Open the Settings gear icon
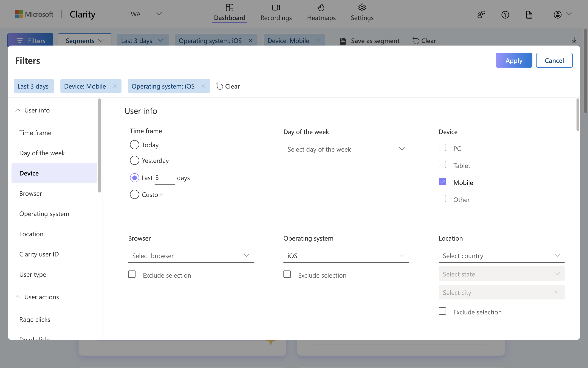The image size is (588, 368). pyautogui.click(x=362, y=7)
